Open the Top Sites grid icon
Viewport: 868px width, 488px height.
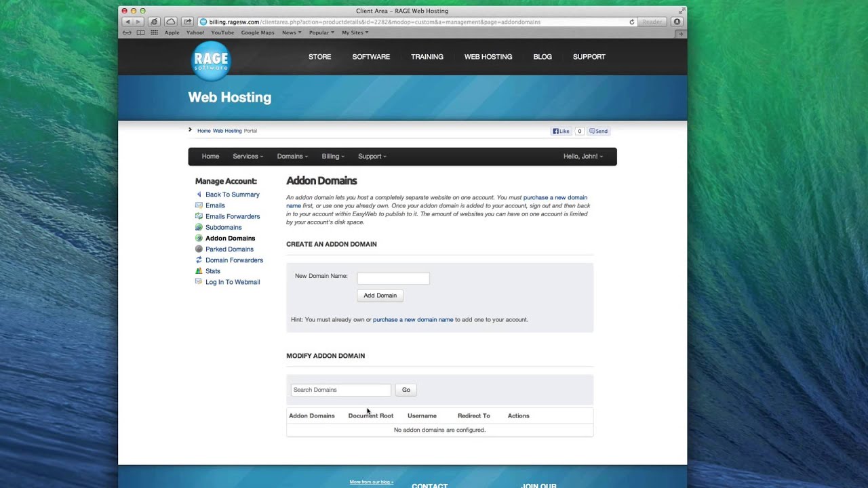tap(155, 33)
